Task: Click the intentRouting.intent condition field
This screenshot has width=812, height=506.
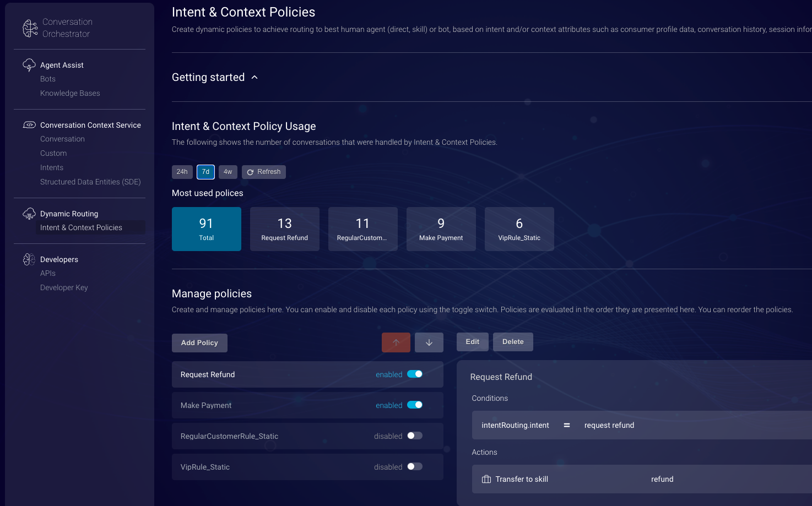Action: pyautogui.click(x=515, y=425)
